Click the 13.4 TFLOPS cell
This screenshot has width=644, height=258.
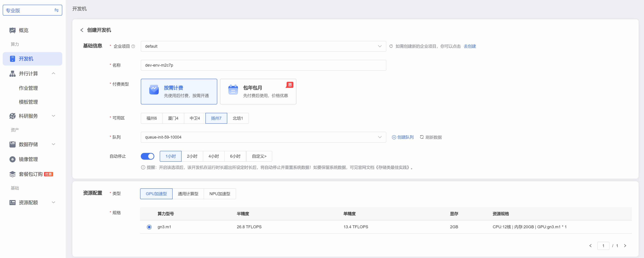click(x=356, y=227)
